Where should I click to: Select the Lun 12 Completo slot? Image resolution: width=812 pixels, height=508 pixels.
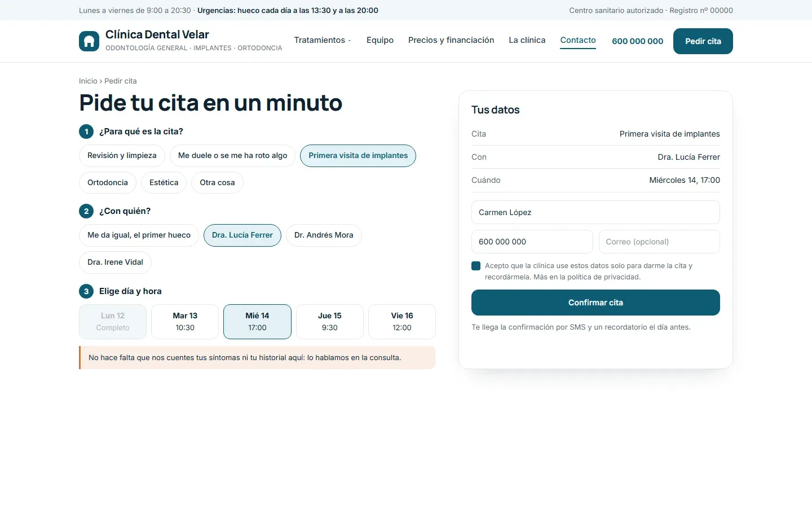pos(113,322)
